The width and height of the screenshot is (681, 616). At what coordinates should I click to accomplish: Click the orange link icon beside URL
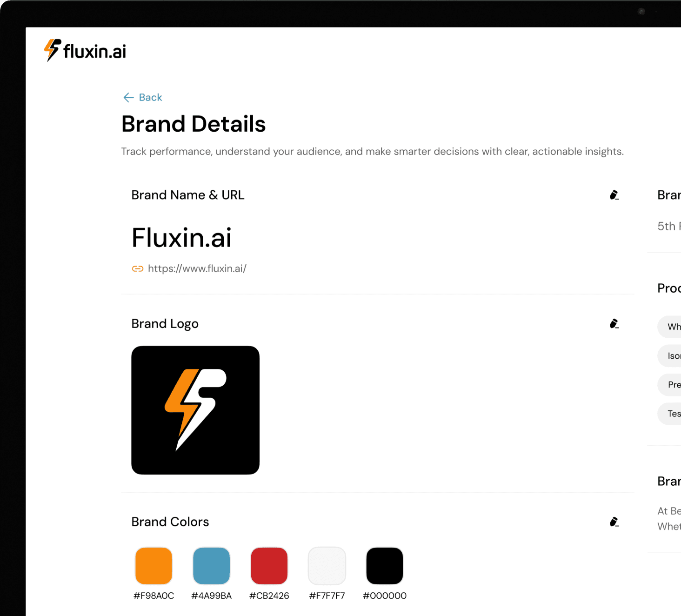point(137,268)
